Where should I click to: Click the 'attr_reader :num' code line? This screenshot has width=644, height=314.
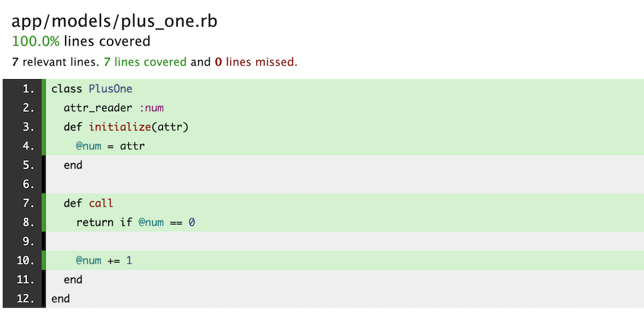[x=114, y=108]
